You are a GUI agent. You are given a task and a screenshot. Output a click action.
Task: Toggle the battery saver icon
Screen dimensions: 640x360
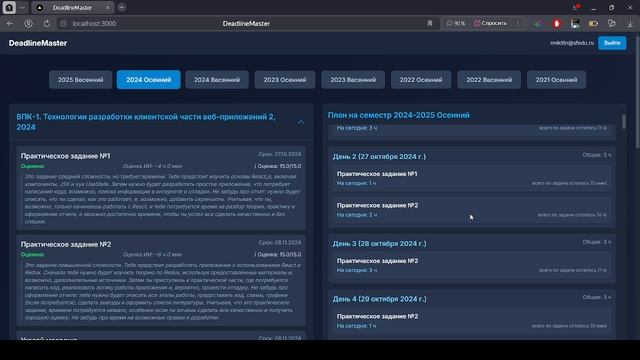[593, 24]
